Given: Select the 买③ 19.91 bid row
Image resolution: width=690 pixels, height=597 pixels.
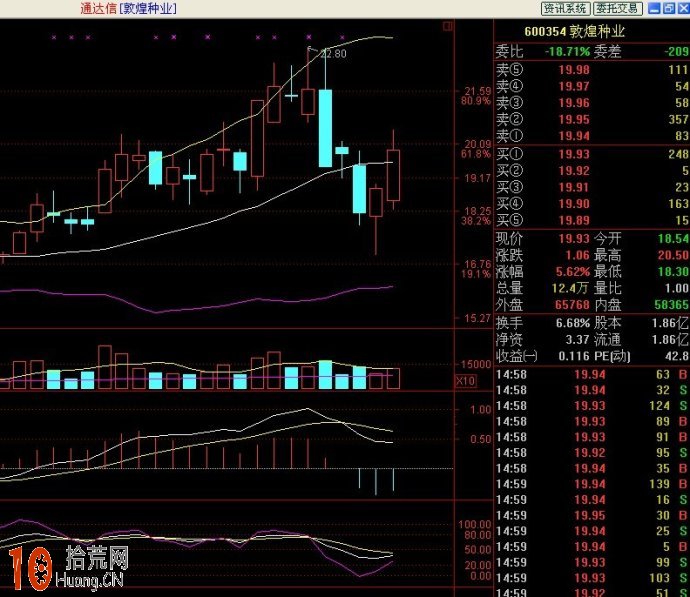Looking at the screenshot, I should pos(592,187).
